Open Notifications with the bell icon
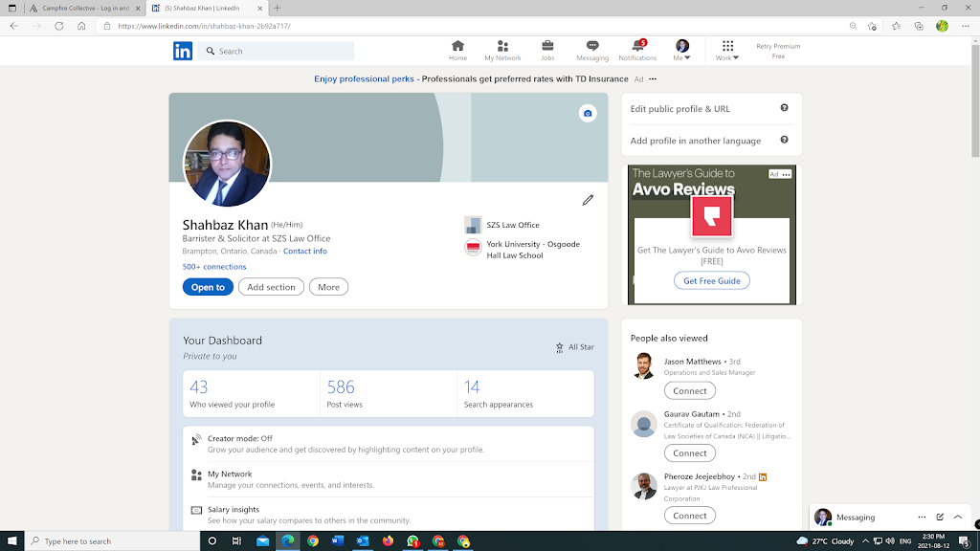This screenshot has height=551, width=980. tap(637, 51)
